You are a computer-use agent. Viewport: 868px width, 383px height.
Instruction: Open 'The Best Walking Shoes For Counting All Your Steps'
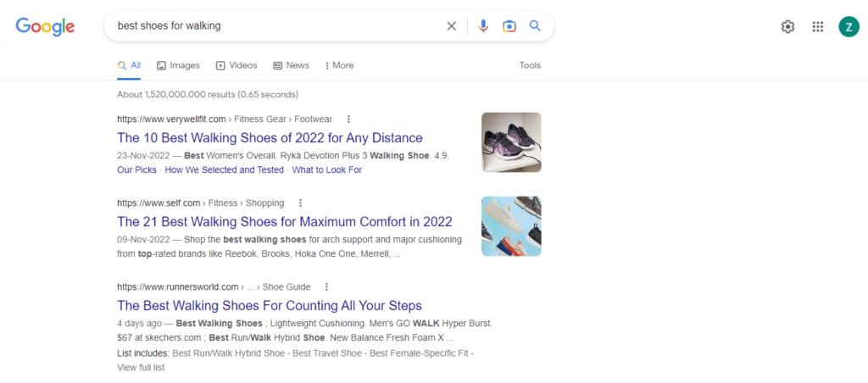pyautogui.click(x=270, y=306)
